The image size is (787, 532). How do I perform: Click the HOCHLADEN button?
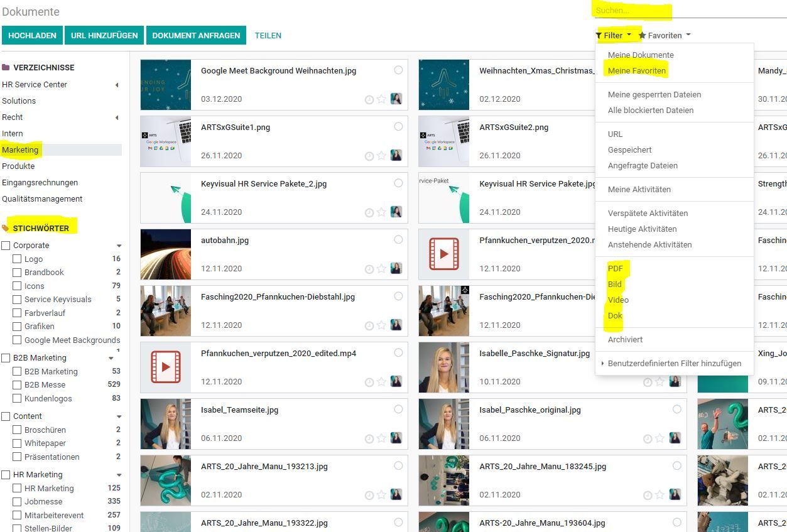[32, 36]
